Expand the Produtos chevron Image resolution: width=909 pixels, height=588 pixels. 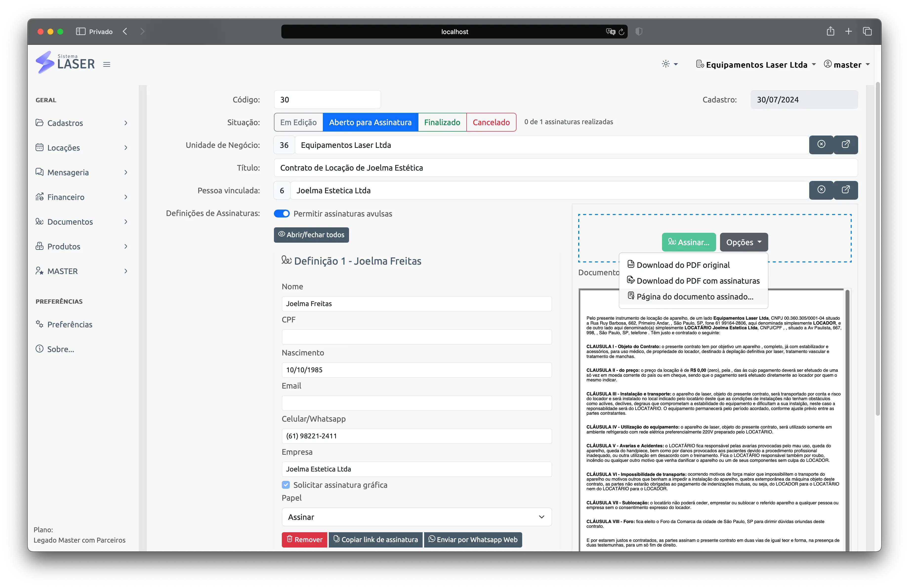pyautogui.click(x=126, y=246)
